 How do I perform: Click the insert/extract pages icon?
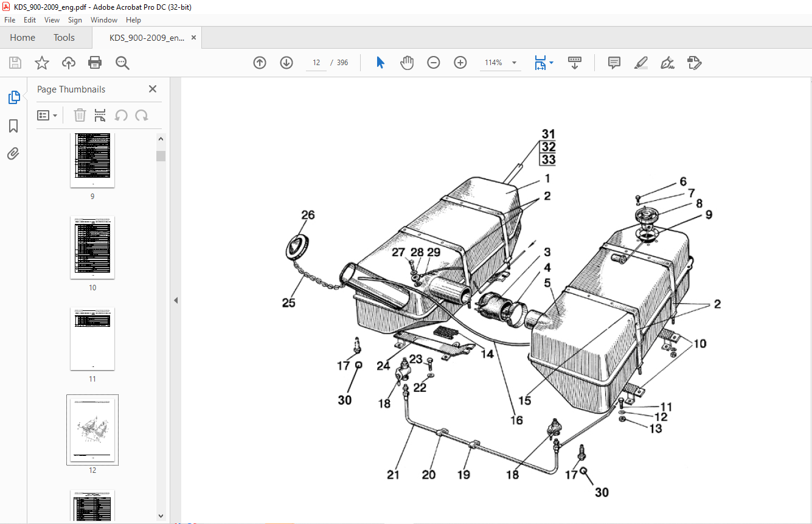tap(100, 115)
